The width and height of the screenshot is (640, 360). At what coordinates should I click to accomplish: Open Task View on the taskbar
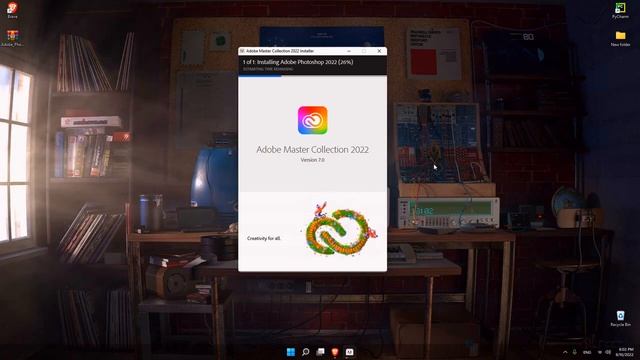coord(320,352)
